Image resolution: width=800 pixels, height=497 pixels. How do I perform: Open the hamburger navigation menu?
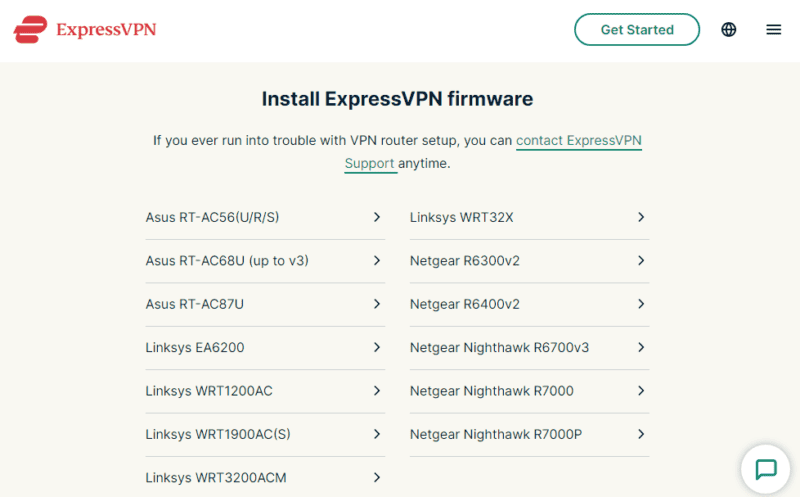(773, 30)
